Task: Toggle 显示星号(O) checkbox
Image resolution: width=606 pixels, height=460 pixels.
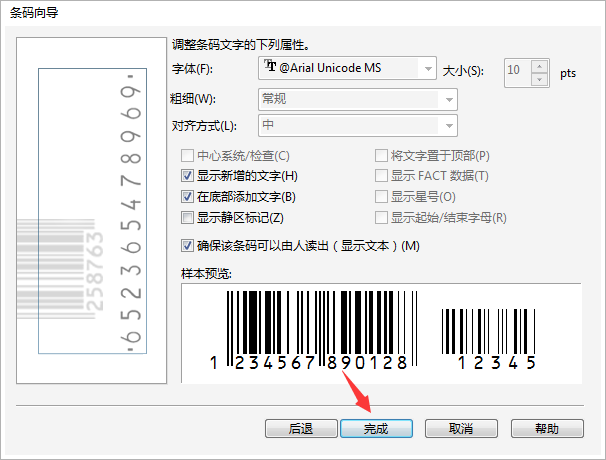Action: [x=381, y=197]
